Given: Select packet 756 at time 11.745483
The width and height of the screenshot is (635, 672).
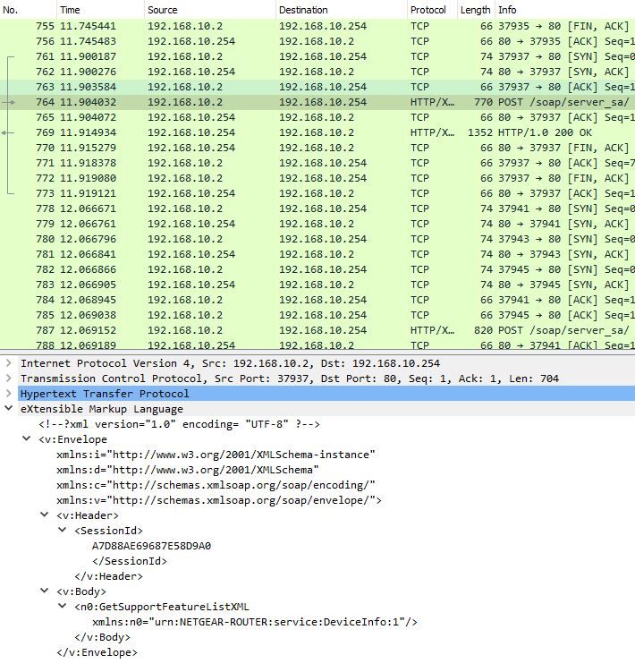Looking at the screenshot, I should [x=317, y=41].
